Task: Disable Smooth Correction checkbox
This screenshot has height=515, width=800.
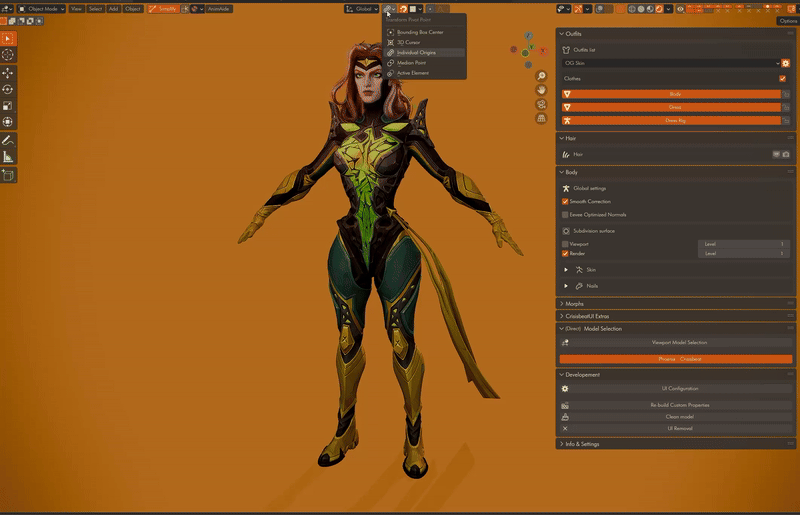Action: tap(565, 202)
